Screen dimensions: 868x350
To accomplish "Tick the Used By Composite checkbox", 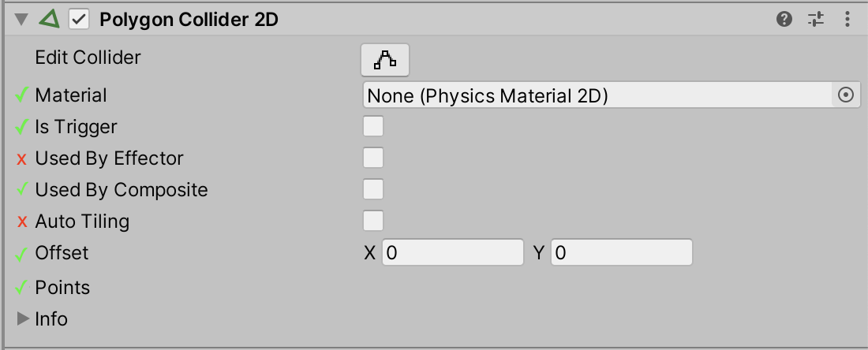I will tap(373, 189).
